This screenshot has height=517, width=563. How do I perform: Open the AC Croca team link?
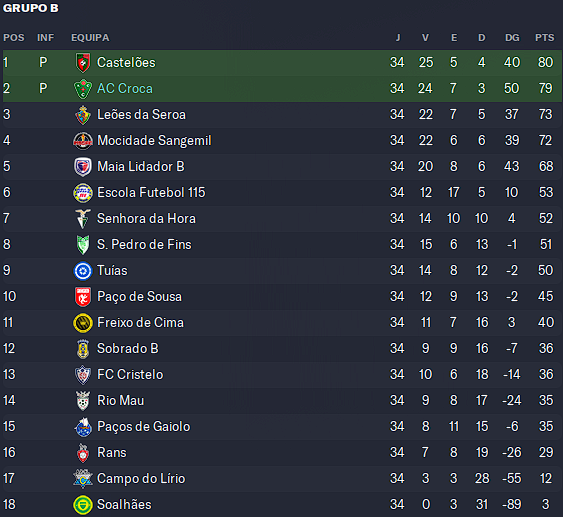125,89
